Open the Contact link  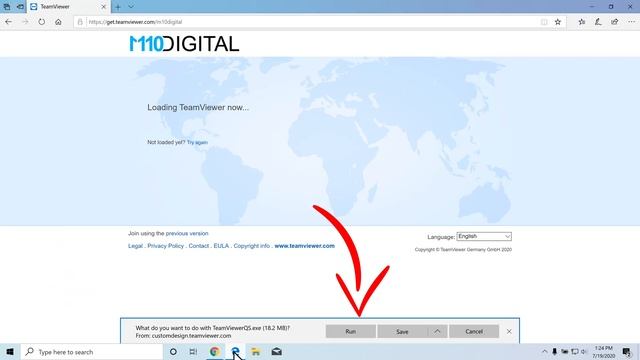coord(199,246)
